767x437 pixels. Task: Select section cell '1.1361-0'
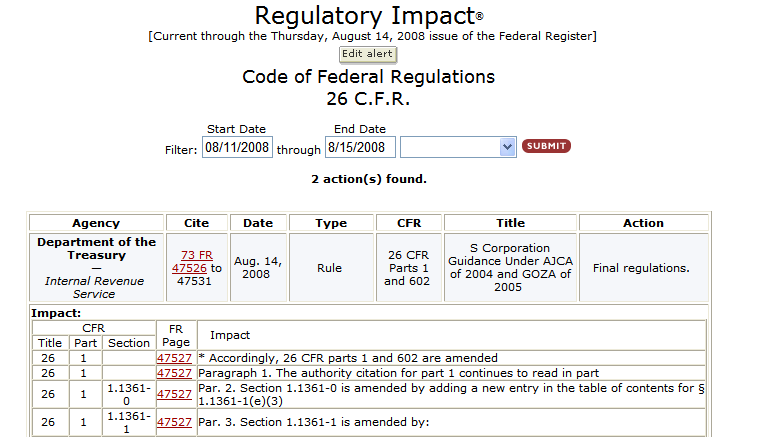point(129,394)
